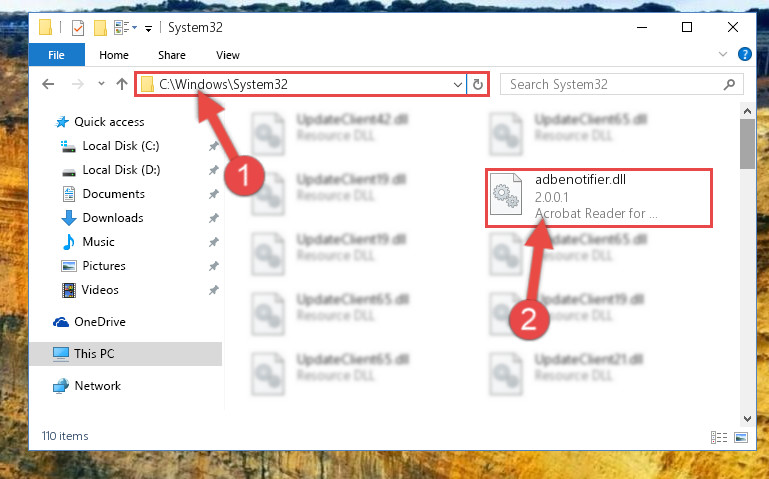The height and width of the screenshot is (479, 769).
Task: Refresh the System32 folder view
Action: pos(478,84)
